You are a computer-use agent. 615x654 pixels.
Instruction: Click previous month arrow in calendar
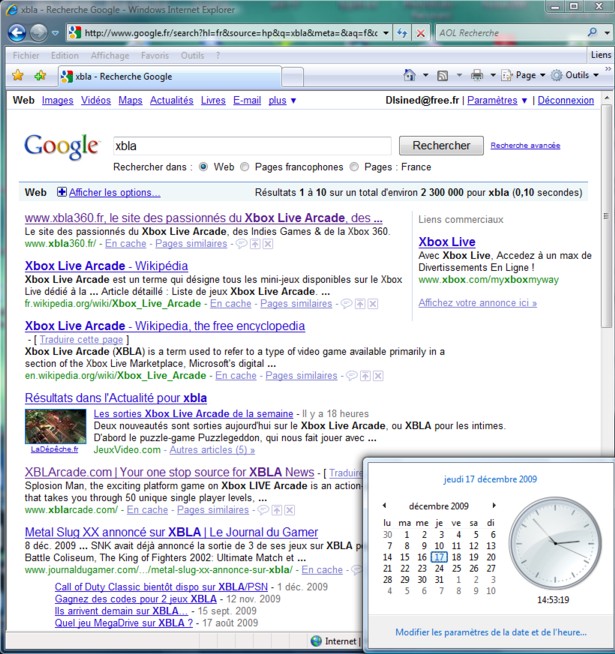384,506
